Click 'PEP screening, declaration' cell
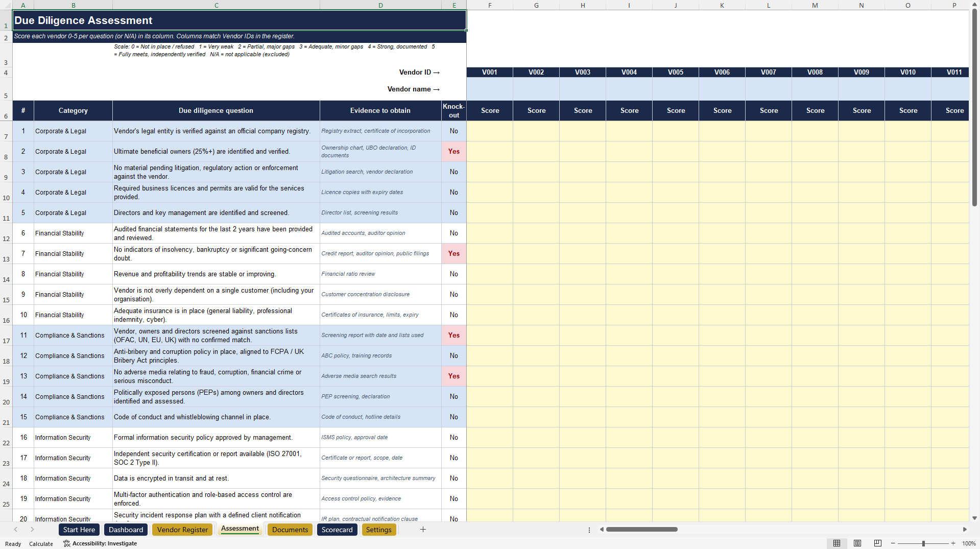This screenshot has width=980, height=549. click(x=380, y=397)
